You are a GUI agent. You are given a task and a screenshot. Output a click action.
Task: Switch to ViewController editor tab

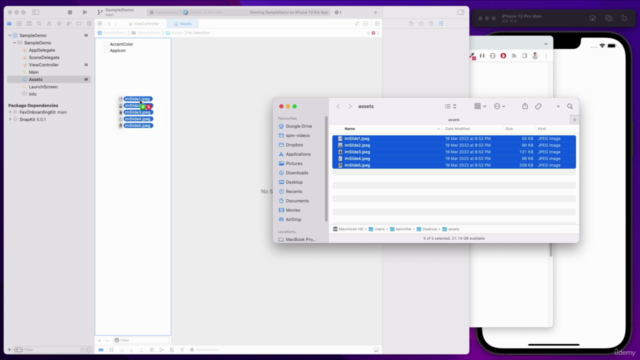(144, 24)
